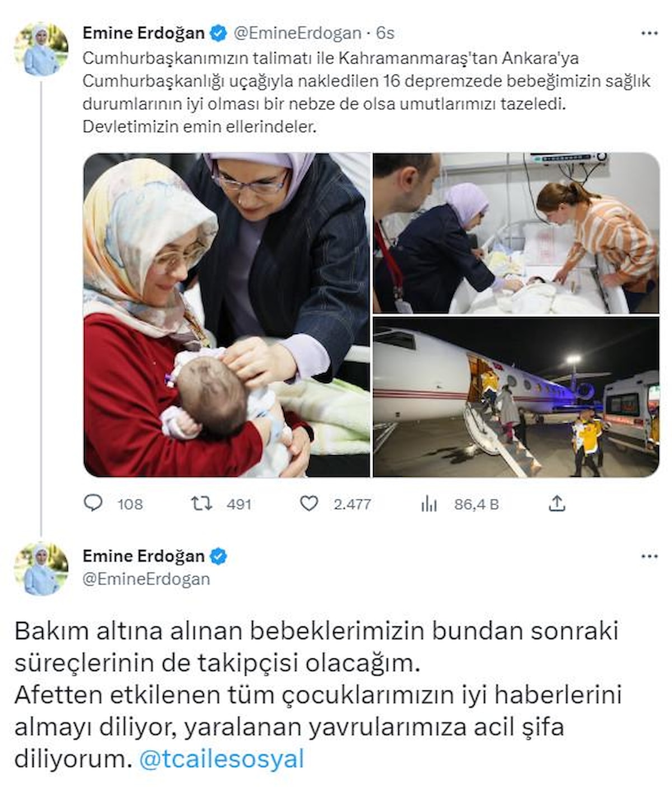Screen dimensions: 672x787
Task: Share the tweet using the upload arrow icon
Action: tap(557, 504)
